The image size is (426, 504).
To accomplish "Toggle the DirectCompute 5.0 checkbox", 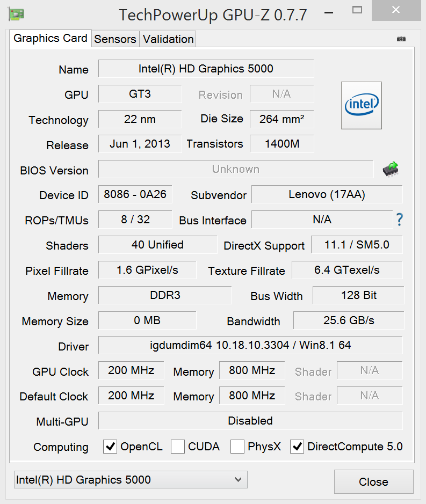I will [297, 447].
